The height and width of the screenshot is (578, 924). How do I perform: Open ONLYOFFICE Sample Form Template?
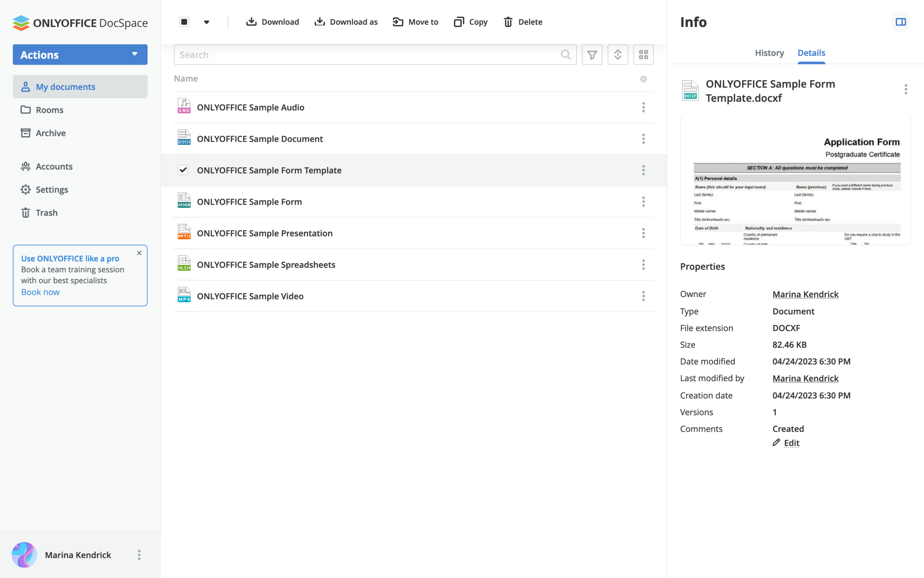pyautogui.click(x=269, y=170)
